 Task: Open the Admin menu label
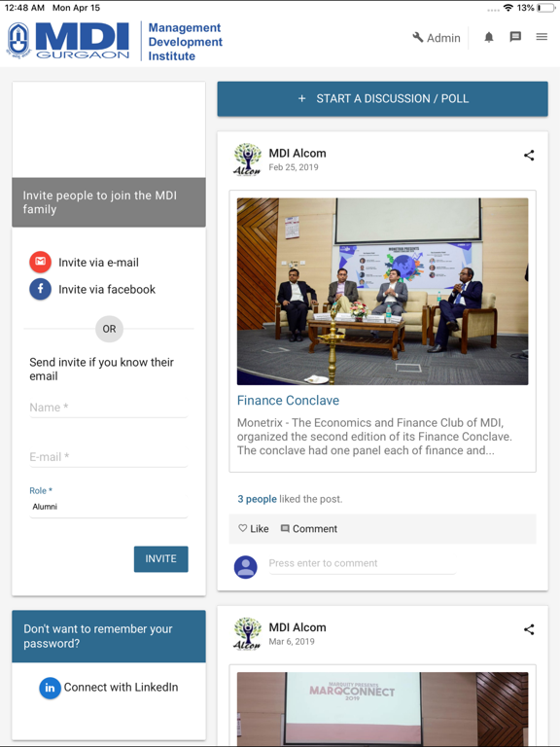443,38
